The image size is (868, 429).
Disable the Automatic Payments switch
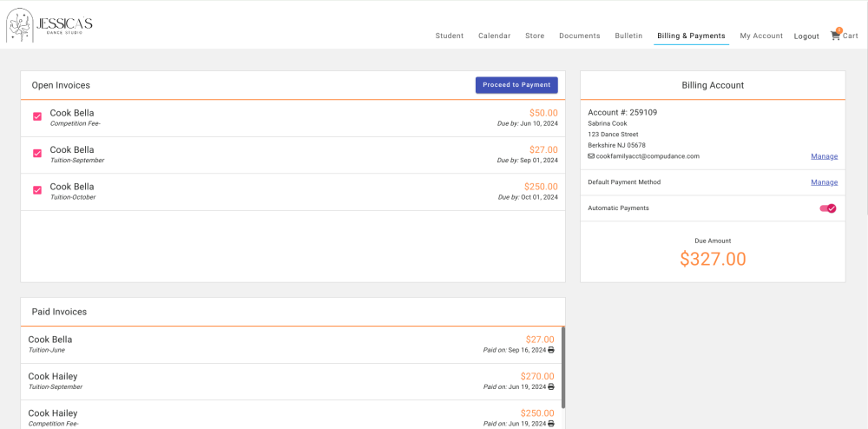(828, 208)
